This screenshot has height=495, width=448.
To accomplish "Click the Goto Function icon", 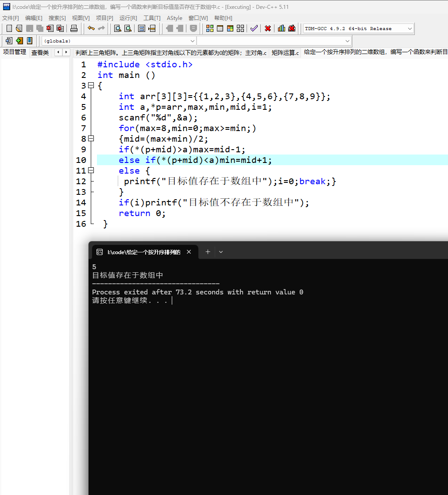I will pyautogui.click(x=142, y=28).
